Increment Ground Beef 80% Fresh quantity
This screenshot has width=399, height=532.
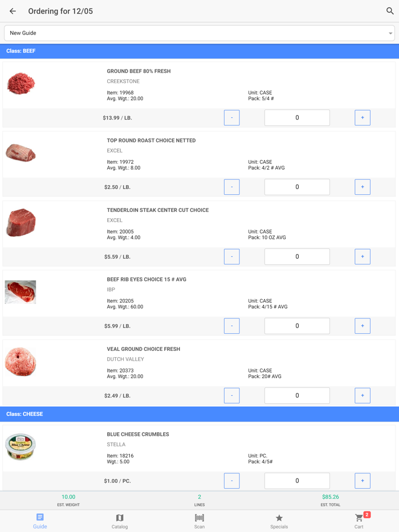[x=363, y=117]
